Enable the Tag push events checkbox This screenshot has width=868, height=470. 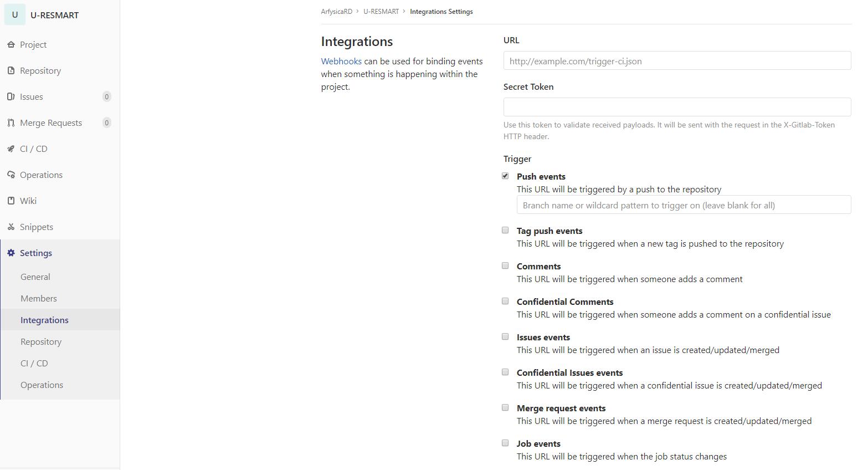(x=505, y=230)
